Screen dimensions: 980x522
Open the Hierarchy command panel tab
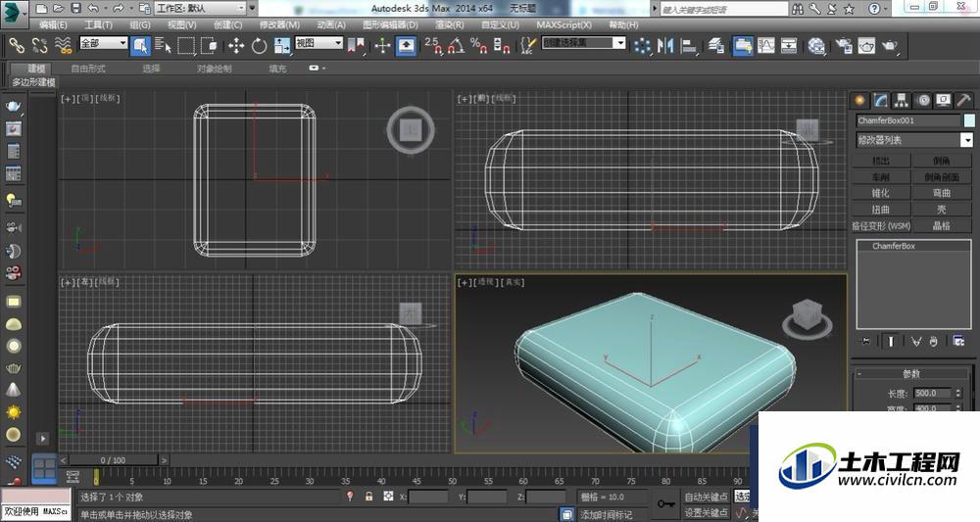point(902,101)
